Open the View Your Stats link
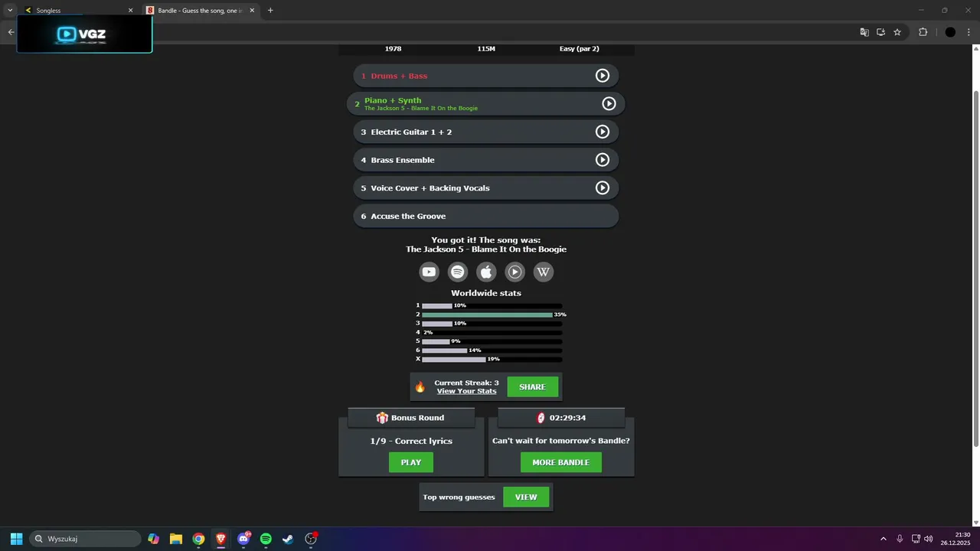This screenshot has width=980, height=551. click(x=466, y=391)
